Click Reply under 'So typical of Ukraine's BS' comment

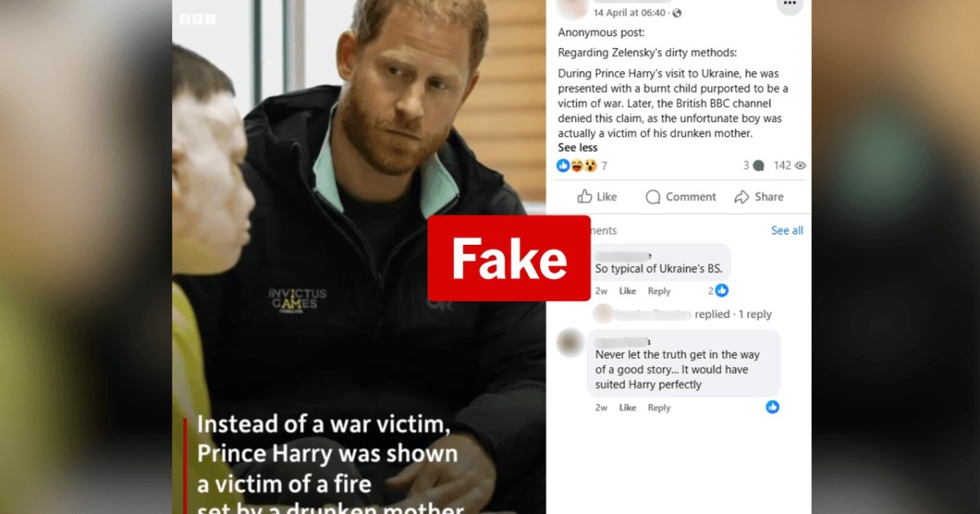659,291
